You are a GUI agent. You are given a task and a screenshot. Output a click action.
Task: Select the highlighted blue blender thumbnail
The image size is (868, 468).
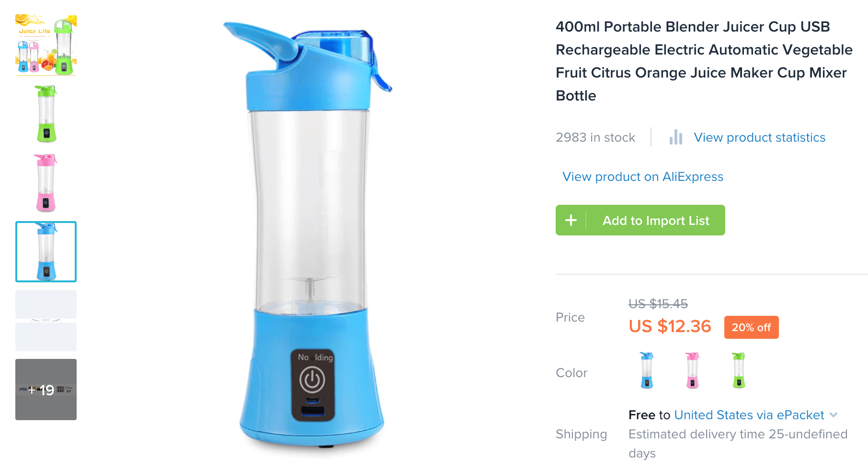(46, 252)
